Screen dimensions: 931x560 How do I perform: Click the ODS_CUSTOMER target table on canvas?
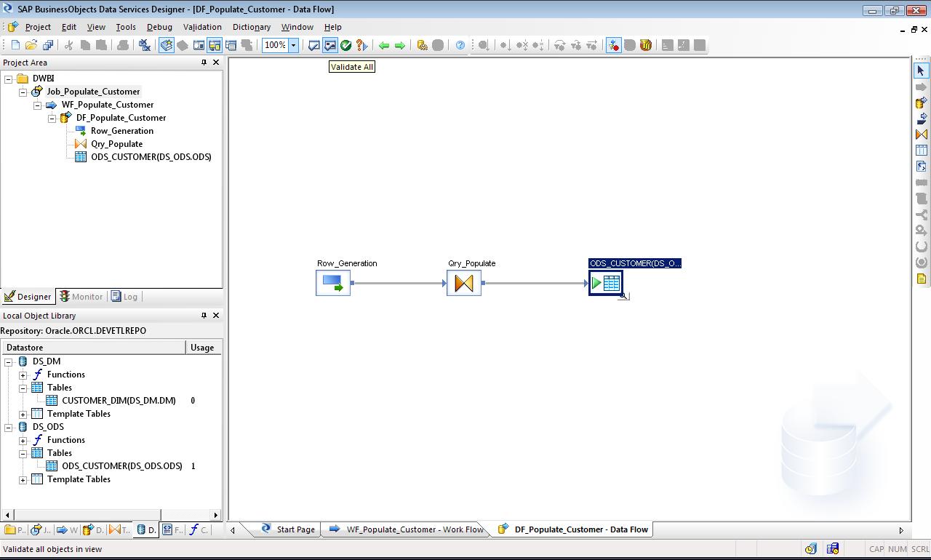click(605, 283)
